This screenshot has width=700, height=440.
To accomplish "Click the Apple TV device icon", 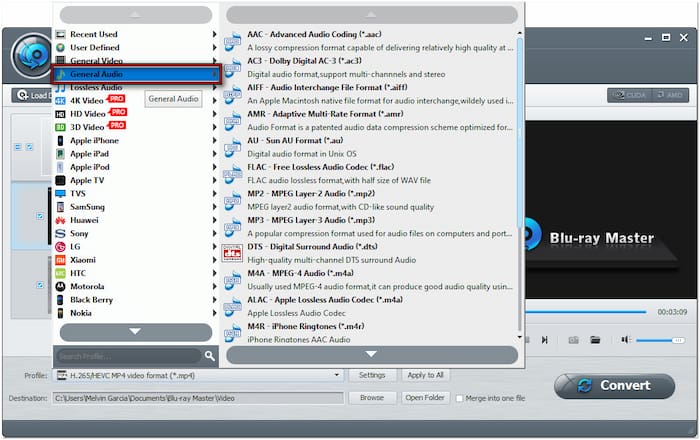I will (x=60, y=180).
